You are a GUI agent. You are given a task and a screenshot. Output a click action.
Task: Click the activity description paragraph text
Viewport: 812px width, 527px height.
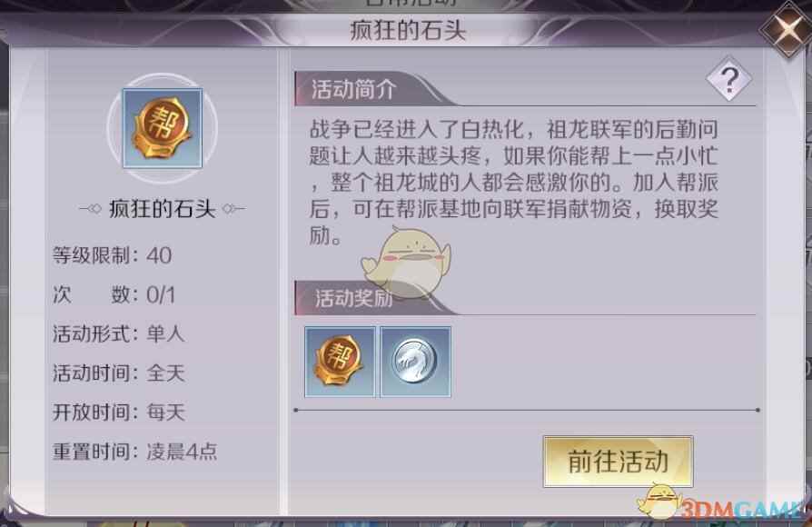514,183
